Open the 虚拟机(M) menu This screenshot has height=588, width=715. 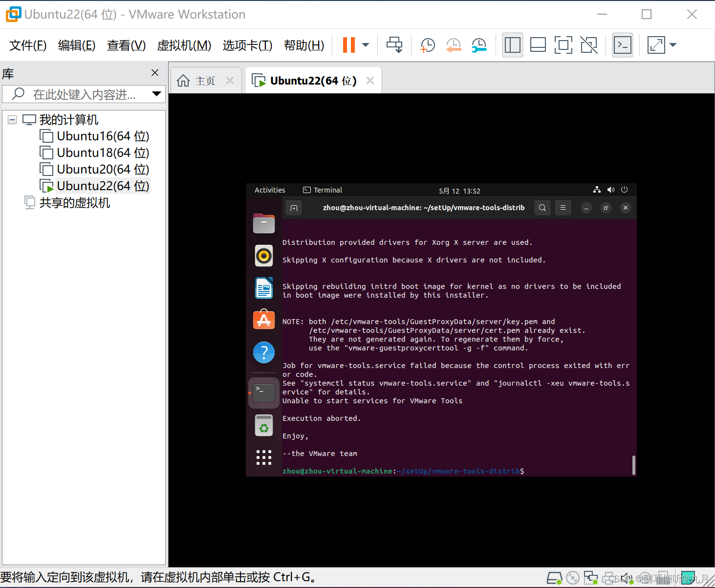click(x=184, y=45)
